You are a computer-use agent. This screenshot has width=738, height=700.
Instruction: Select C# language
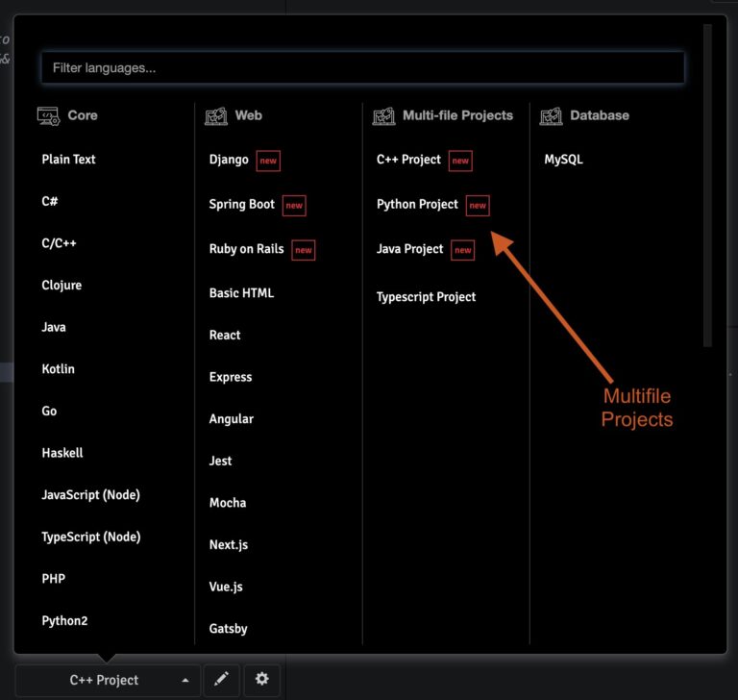point(49,201)
